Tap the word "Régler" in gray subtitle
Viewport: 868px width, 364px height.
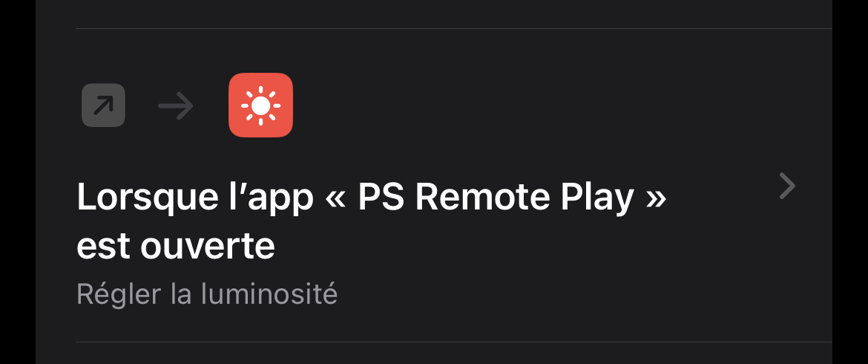pyautogui.click(x=119, y=294)
